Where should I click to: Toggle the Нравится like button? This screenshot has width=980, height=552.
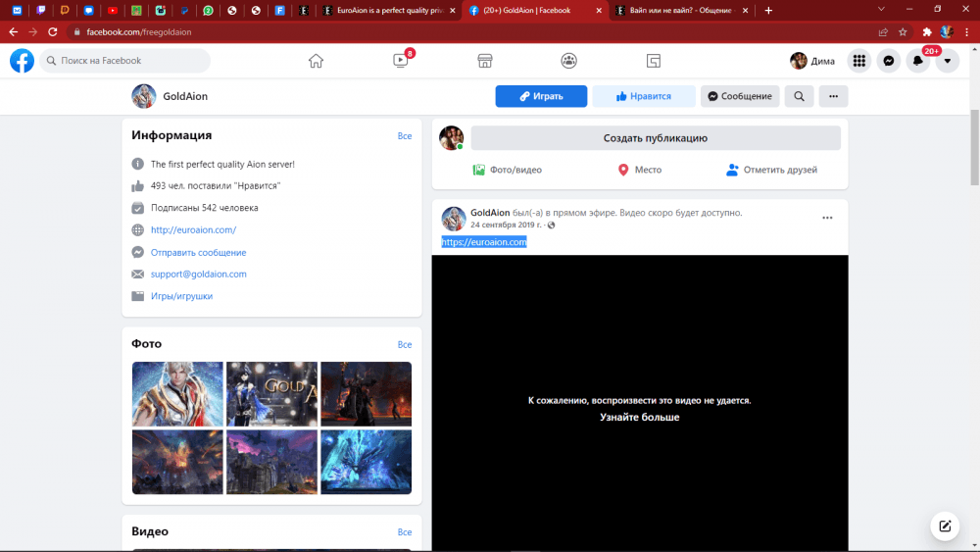[x=644, y=96]
